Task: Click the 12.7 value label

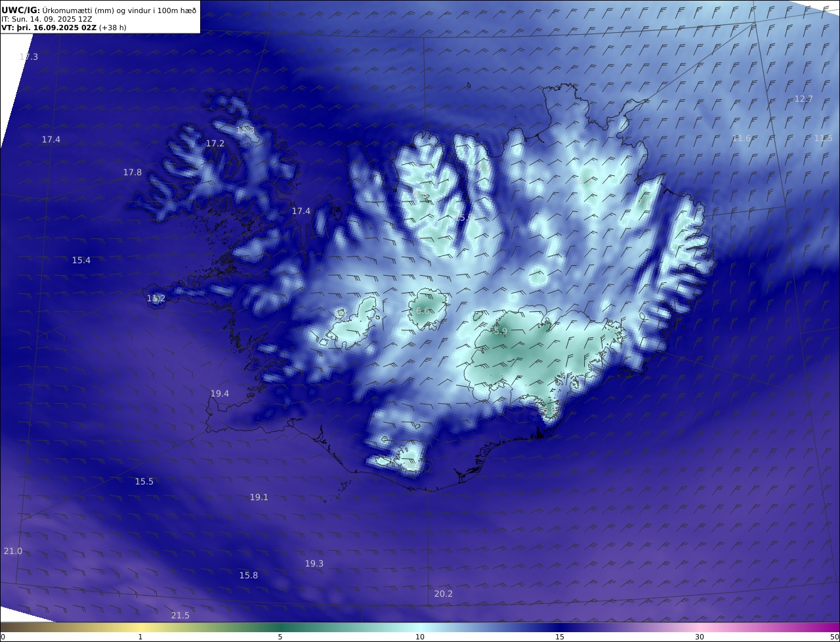Action: 804,98
